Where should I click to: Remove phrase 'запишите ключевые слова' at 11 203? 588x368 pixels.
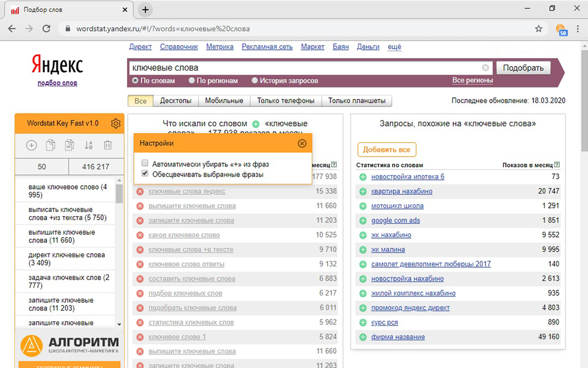[140, 221]
